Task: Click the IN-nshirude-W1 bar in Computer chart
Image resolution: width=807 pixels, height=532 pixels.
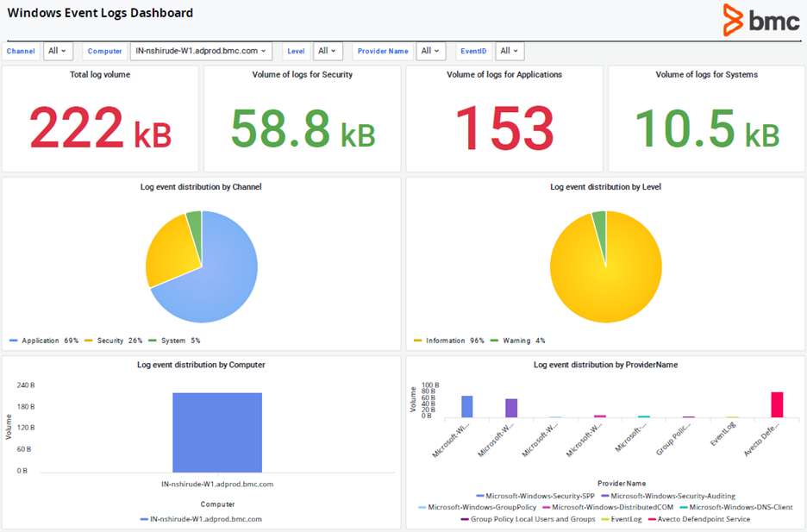Action: (216, 431)
